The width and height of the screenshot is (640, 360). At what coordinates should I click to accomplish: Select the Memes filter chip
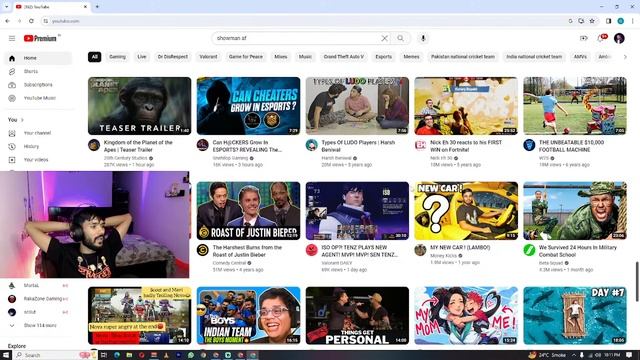tap(411, 57)
